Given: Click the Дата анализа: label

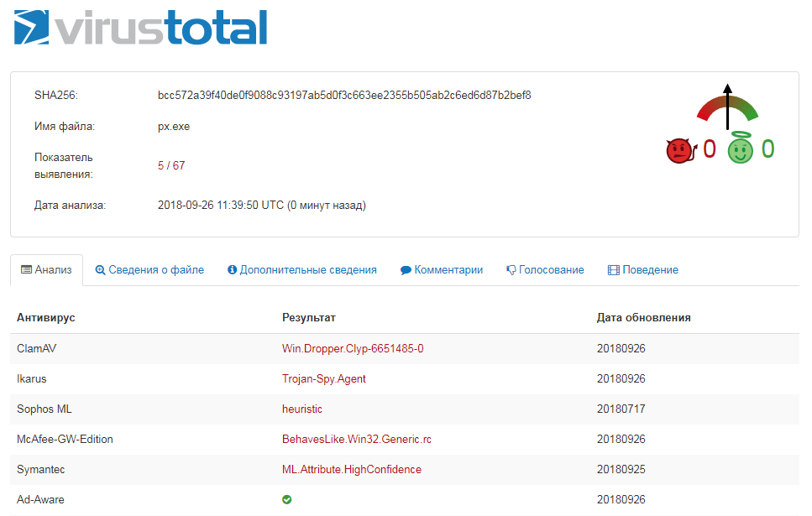Looking at the screenshot, I should click(x=70, y=205).
